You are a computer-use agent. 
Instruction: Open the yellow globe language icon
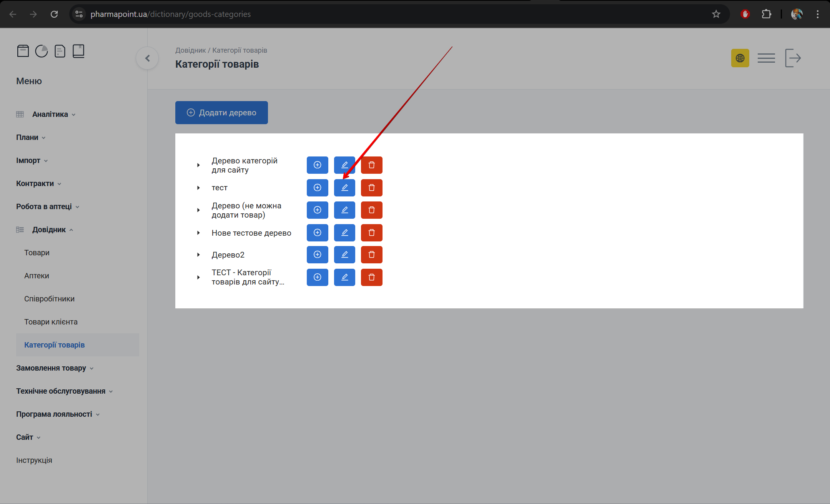(740, 58)
